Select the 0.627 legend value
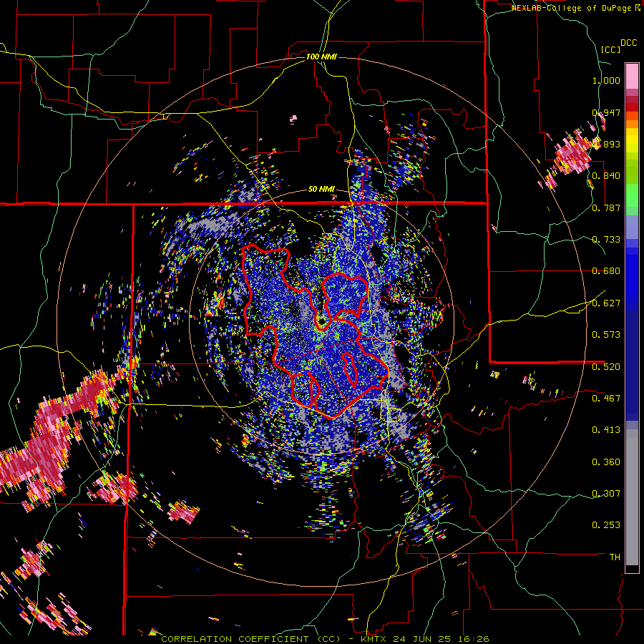 [606, 303]
